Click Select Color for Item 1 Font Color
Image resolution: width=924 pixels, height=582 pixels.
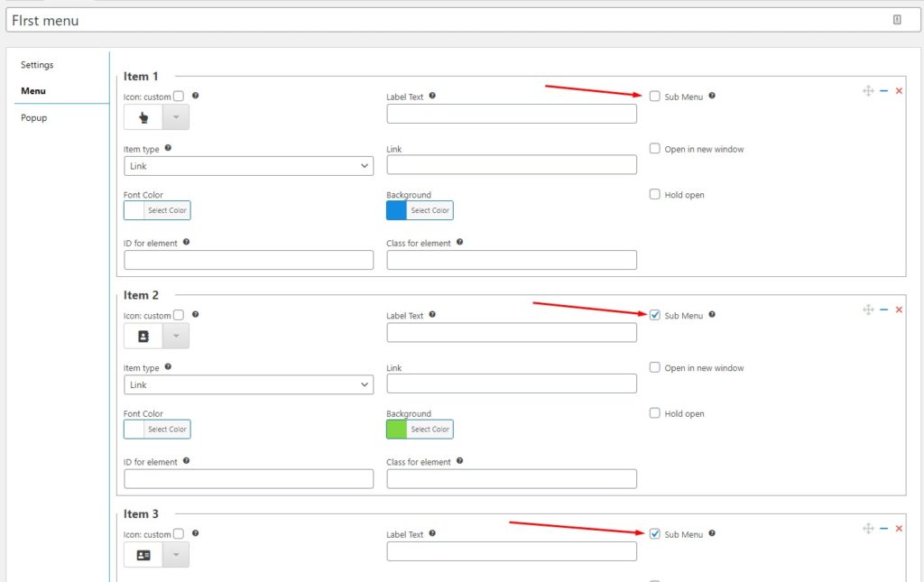pos(167,210)
